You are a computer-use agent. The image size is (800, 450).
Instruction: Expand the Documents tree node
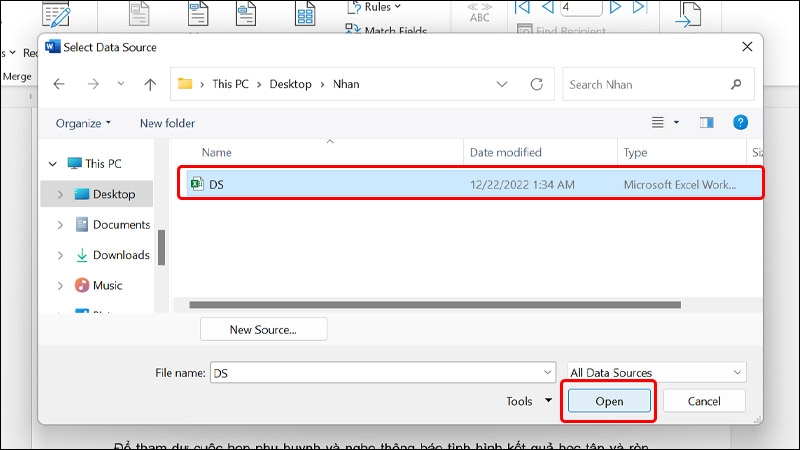pyautogui.click(x=60, y=225)
